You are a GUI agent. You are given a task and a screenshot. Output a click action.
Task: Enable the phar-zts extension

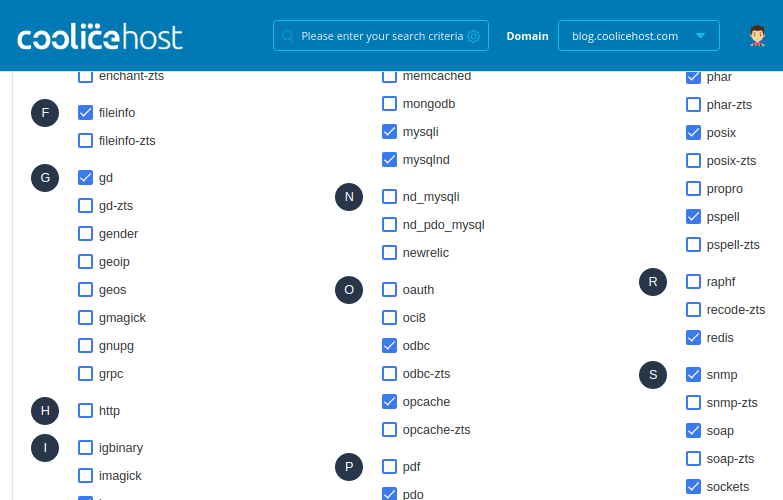point(694,105)
